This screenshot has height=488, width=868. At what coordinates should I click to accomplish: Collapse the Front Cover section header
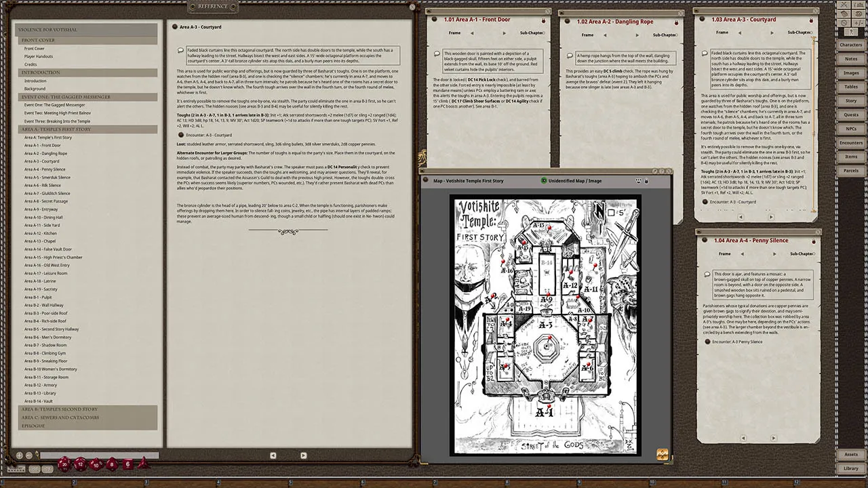88,40
